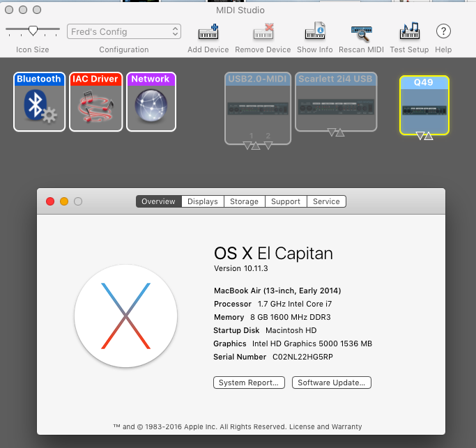The width and height of the screenshot is (476, 448).
Task: Minimize the About This Mac window
Action: point(64,201)
